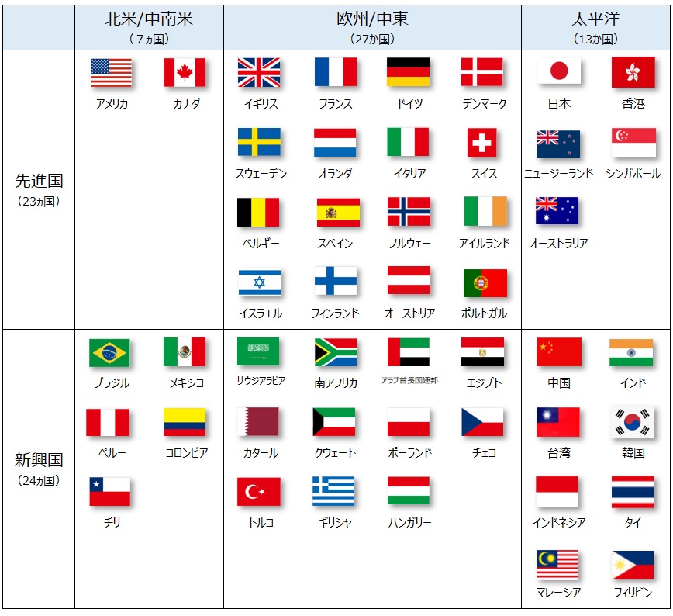
Task: Click the Hong Kong flag
Action: pyautogui.click(x=633, y=72)
